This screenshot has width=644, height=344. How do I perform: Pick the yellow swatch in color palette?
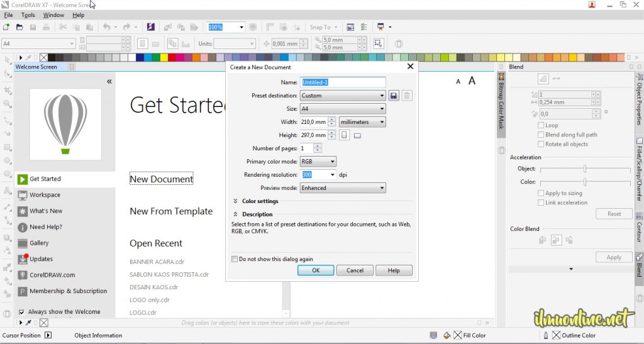tap(164, 57)
